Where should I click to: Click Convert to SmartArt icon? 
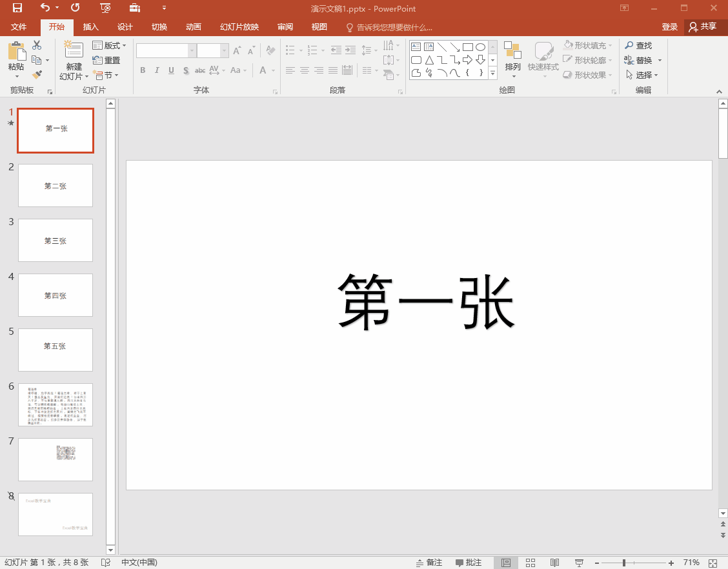coord(389,75)
